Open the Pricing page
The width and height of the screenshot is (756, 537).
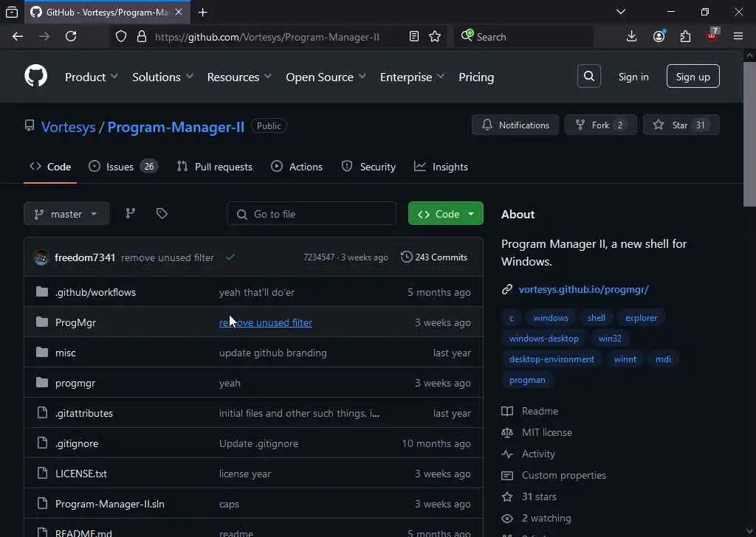pos(476,77)
